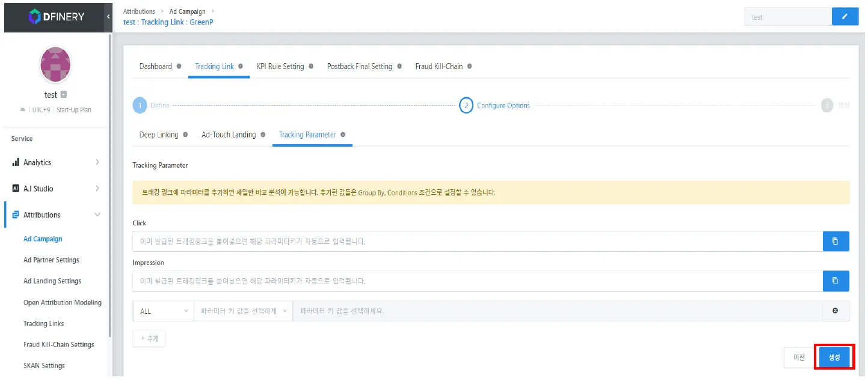Open Open Attribution Modeling in sidebar
Viewport: 868px width, 381px height.
[63, 302]
